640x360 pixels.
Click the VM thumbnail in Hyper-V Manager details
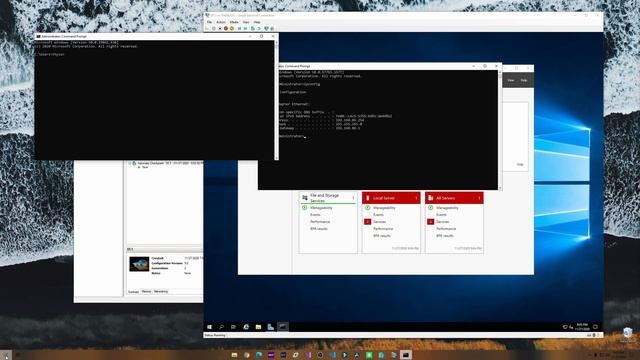click(139, 264)
